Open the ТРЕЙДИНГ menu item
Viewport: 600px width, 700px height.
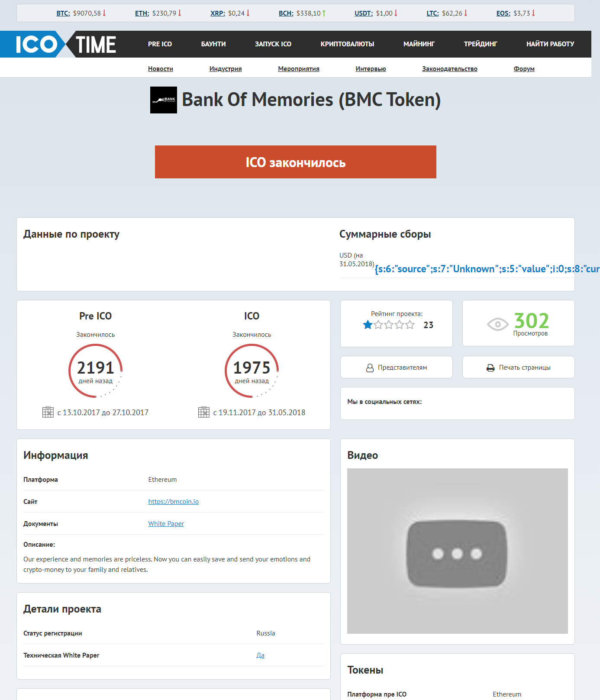(481, 44)
